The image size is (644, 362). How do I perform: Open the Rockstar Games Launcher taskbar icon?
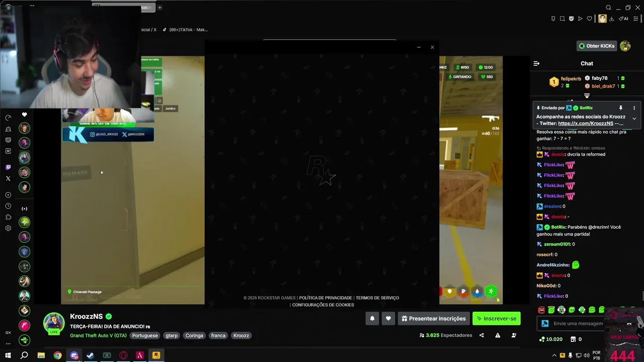point(156,355)
